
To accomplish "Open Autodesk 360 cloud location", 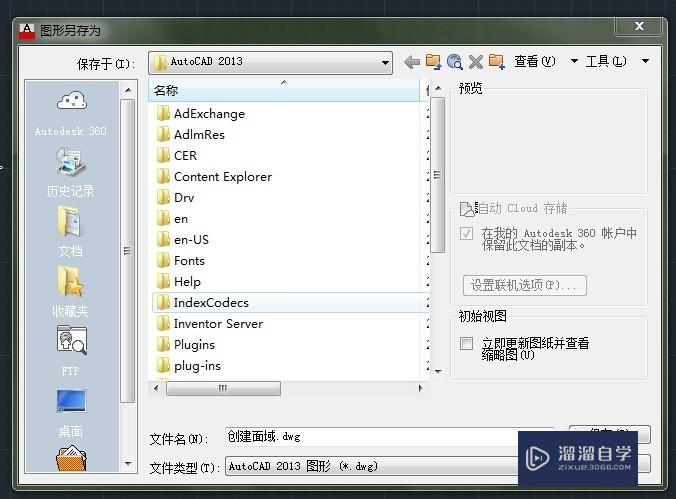I will [72, 113].
